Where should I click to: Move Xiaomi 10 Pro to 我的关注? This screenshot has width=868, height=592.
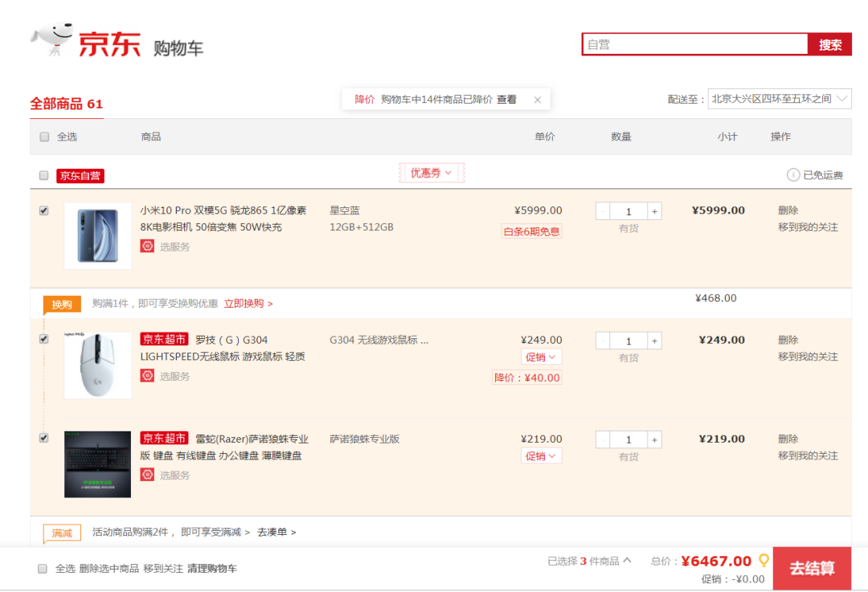pos(808,227)
